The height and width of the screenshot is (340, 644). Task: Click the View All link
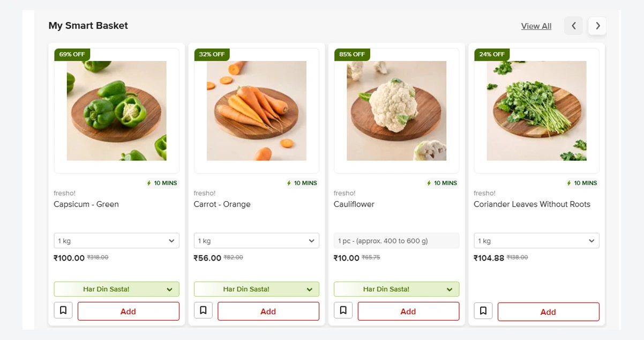[x=536, y=26]
